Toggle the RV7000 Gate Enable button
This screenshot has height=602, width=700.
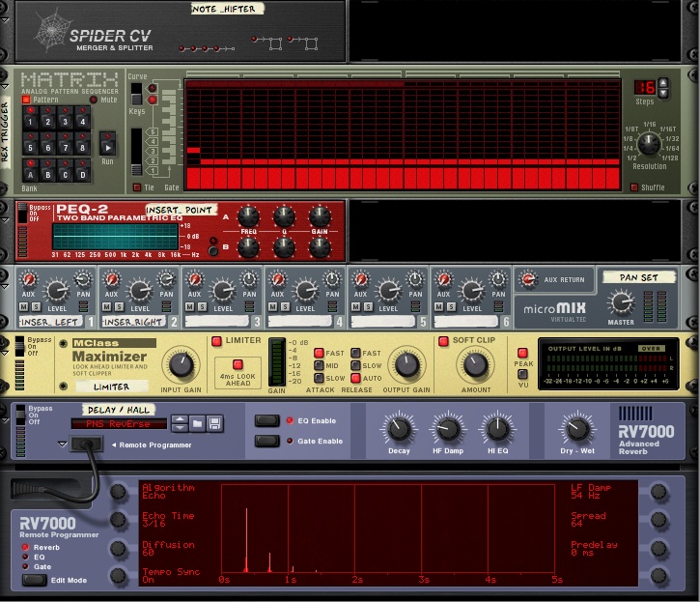point(266,441)
